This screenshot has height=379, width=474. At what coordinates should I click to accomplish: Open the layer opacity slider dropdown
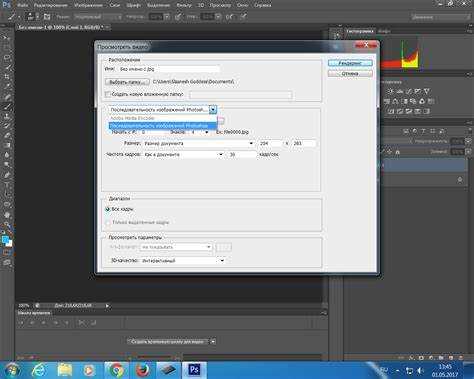468,142
